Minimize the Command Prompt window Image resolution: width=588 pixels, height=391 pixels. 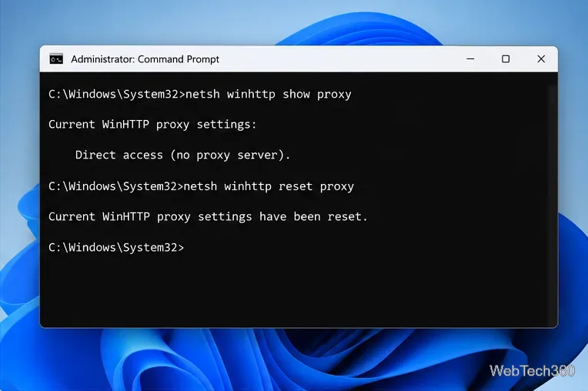coord(470,58)
